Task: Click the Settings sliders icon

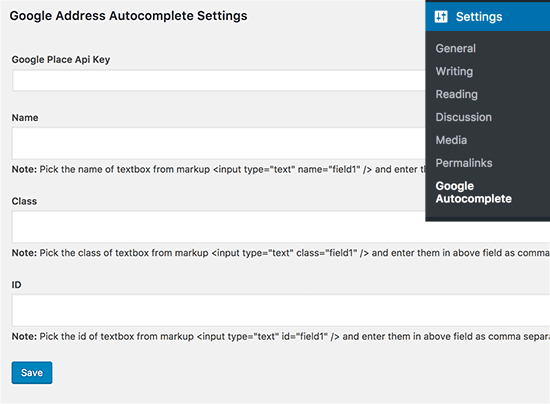Action: 441,16
